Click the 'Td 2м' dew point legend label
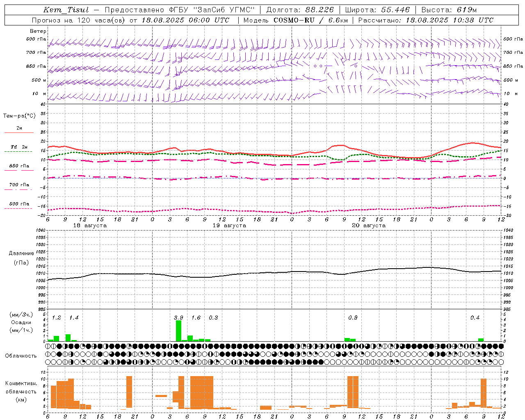 point(19,146)
